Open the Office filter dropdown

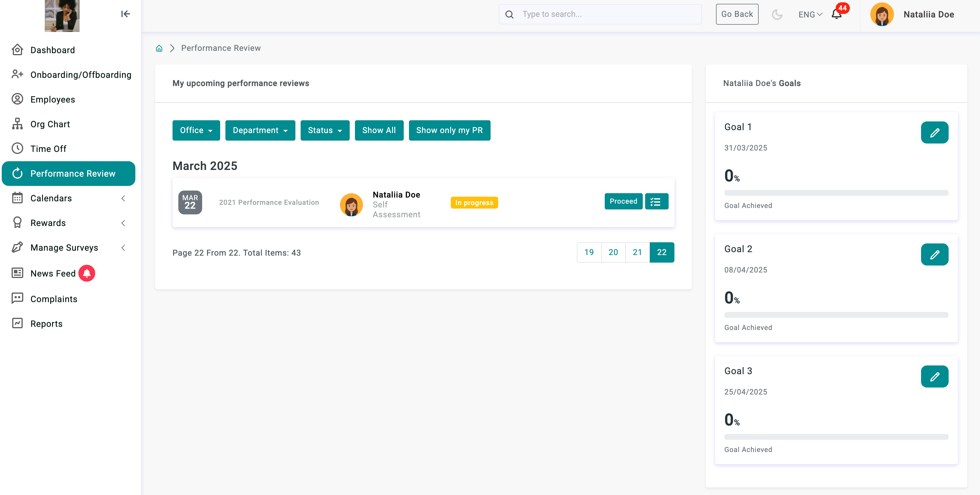(x=196, y=130)
